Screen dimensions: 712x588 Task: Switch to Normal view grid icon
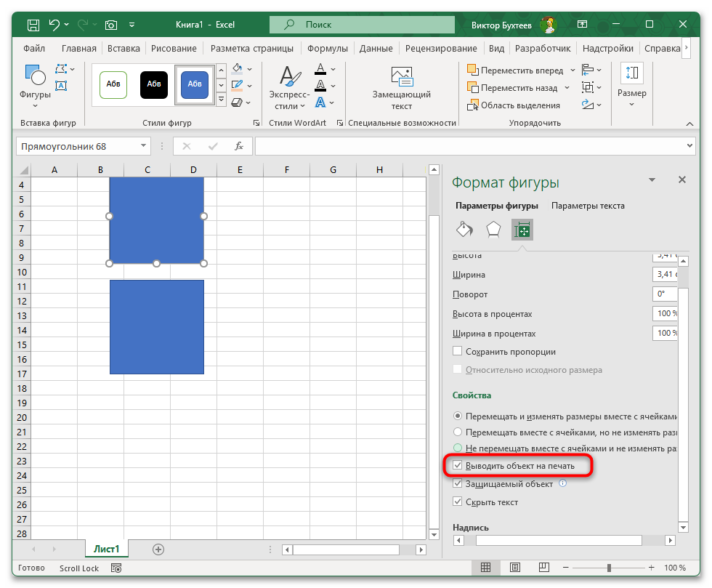tap(486, 568)
